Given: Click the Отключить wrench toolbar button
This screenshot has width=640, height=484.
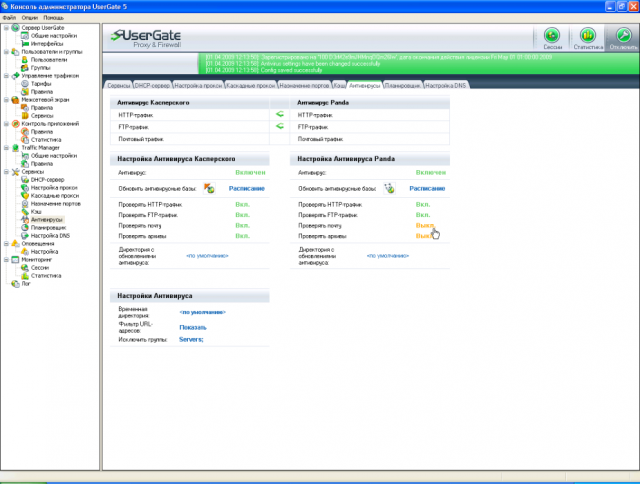Looking at the screenshot, I should [623, 38].
